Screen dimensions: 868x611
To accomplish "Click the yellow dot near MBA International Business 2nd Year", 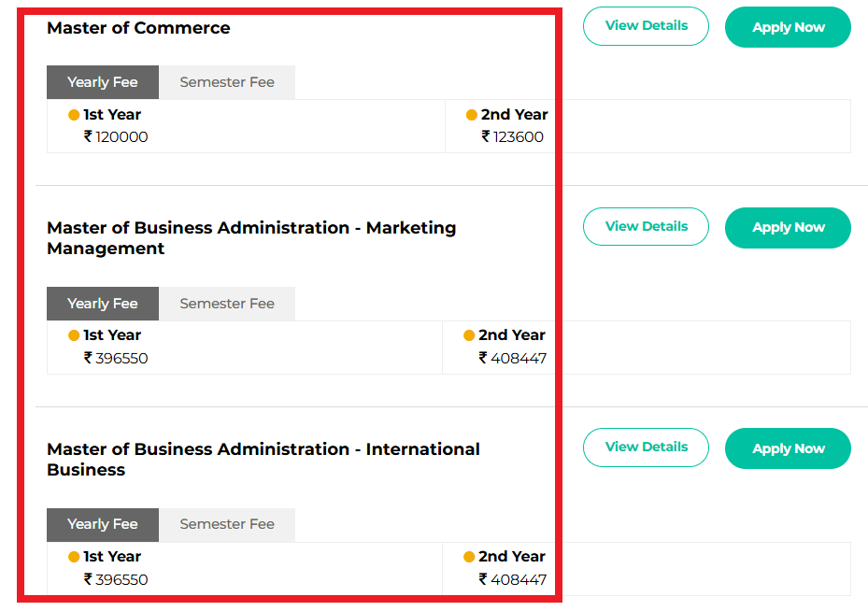I will (x=471, y=556).
